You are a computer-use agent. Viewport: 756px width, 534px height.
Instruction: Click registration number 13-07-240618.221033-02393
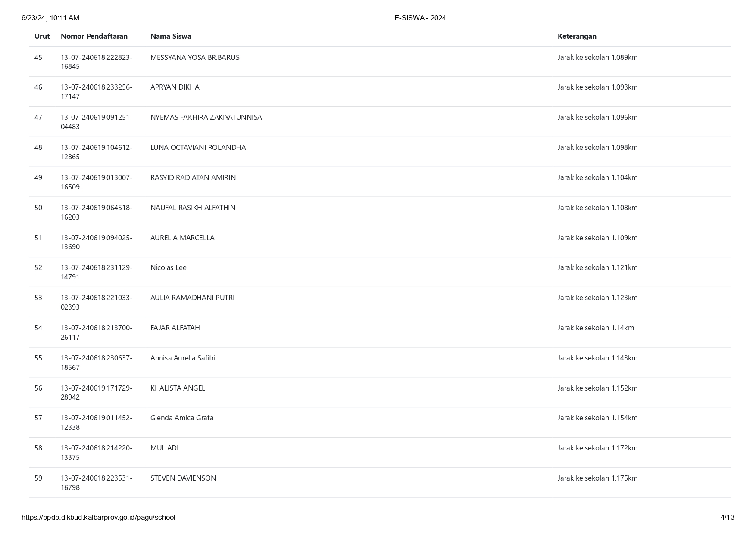(x=97, y=302)
